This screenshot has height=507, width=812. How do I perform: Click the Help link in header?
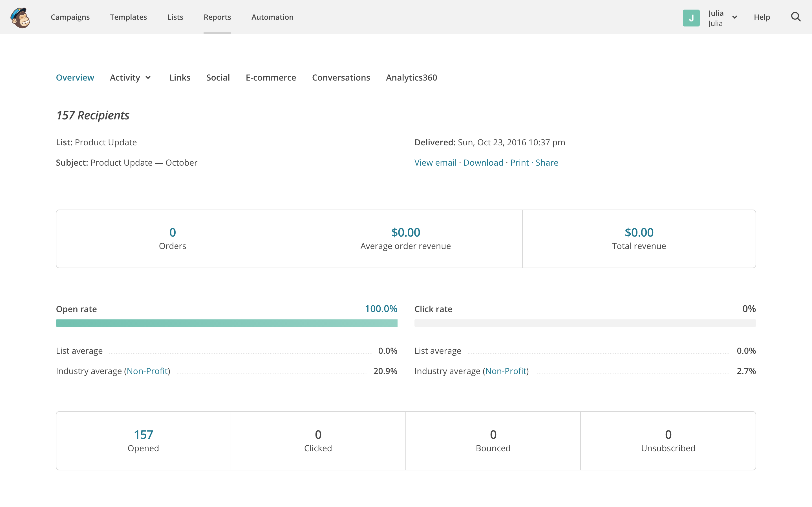coord(761,17)
